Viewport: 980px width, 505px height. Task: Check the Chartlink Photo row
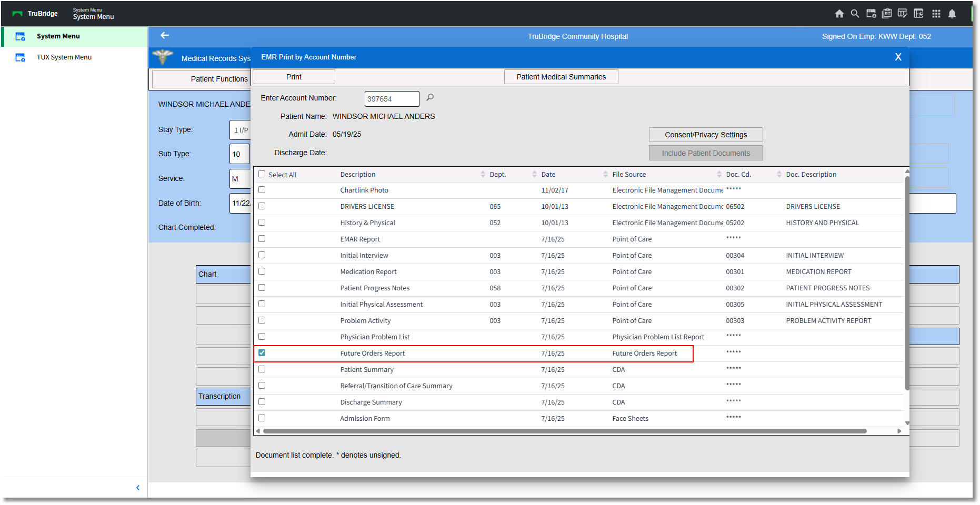tap(262, 190)
